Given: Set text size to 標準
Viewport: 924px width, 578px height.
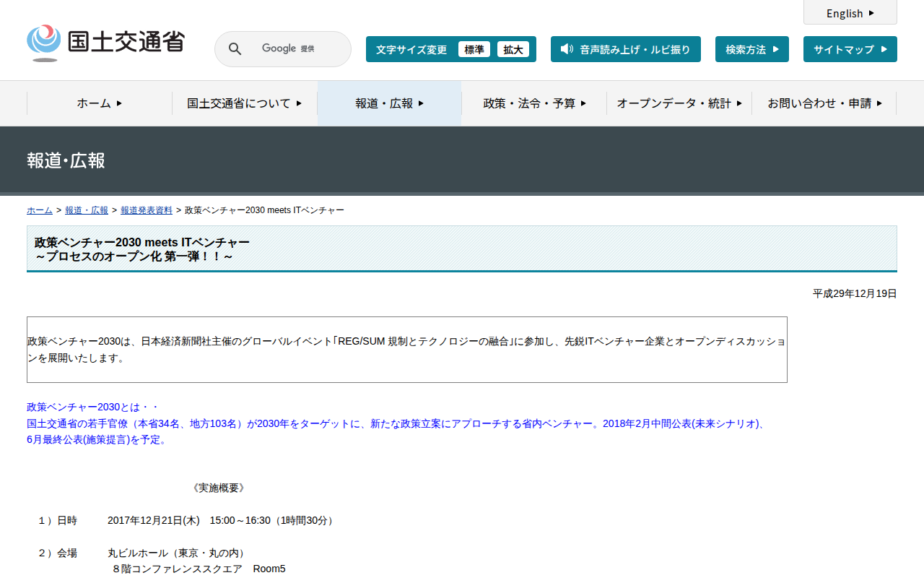Looking at the screenshot, I should tap(474, 49).
